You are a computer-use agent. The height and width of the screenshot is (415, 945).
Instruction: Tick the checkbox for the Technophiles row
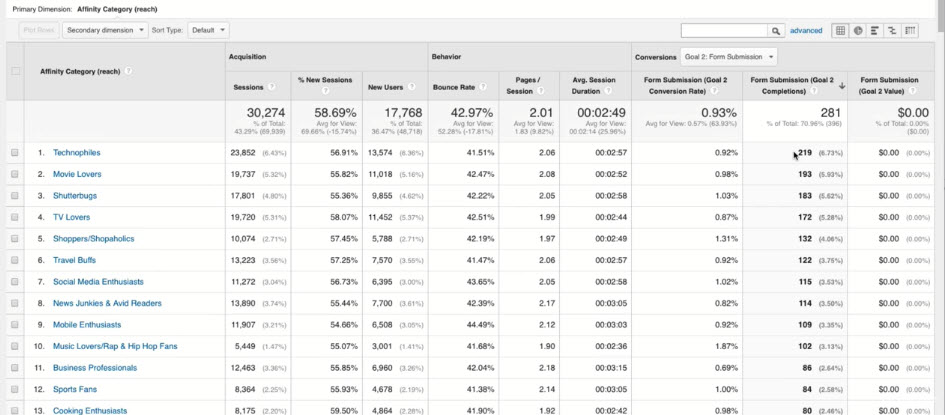click(x=15, y=153)
